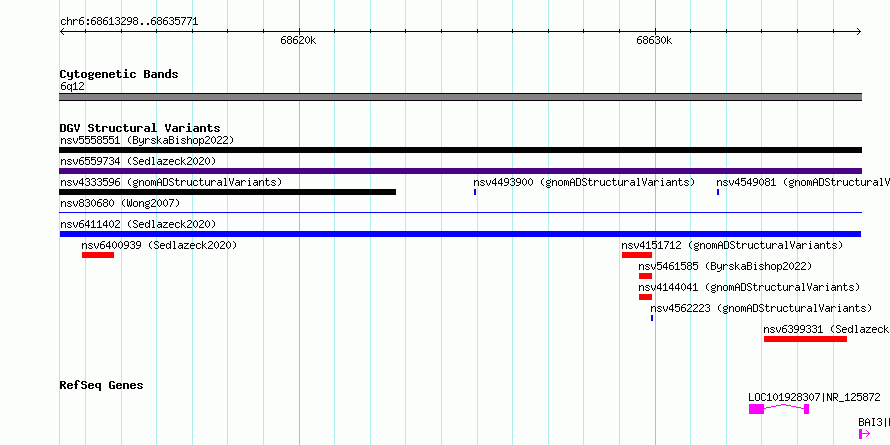This screenshot has height=445, width=890.
Task: Select the red nsv5461585 variant bar
Action: [x=645, y=276]
